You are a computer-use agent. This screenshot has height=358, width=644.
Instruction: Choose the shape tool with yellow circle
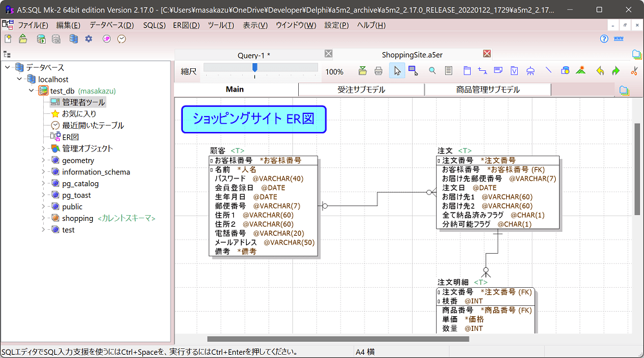[565, 71]
